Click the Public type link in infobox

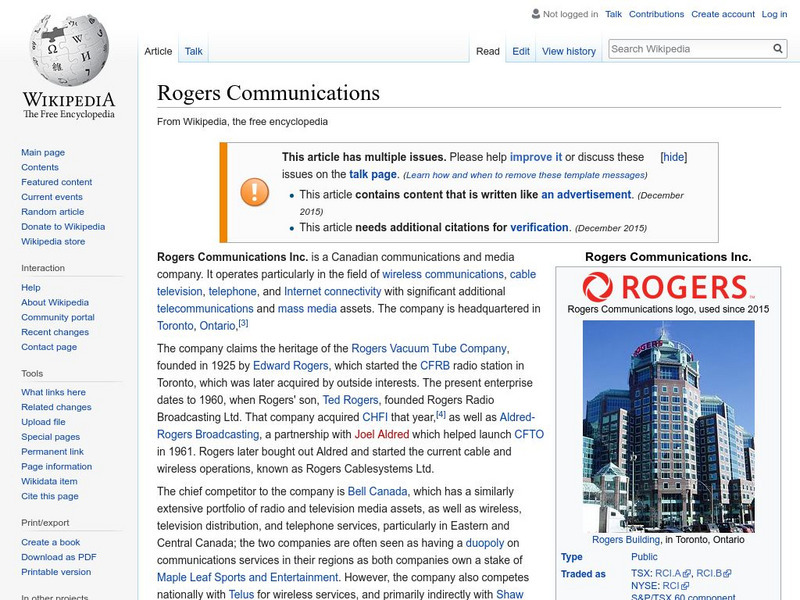644,557
